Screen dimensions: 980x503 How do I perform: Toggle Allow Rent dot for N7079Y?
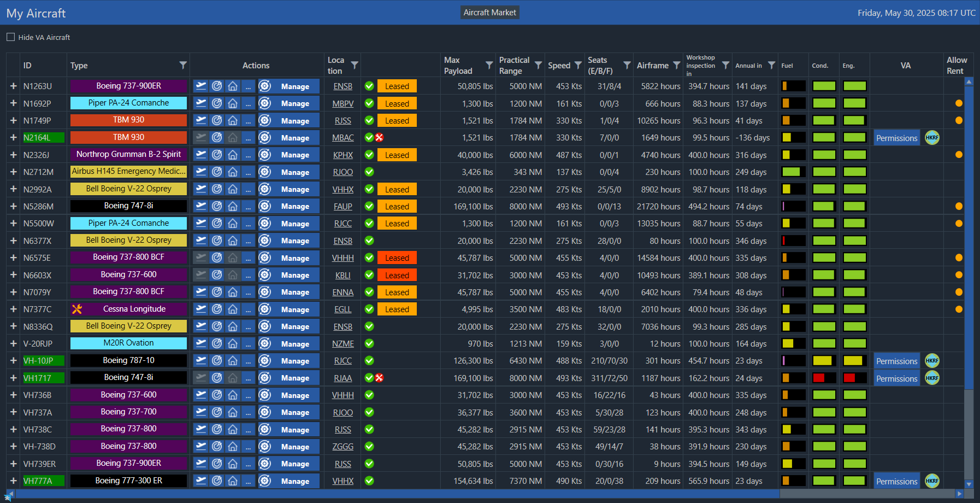tap(959, 292)
